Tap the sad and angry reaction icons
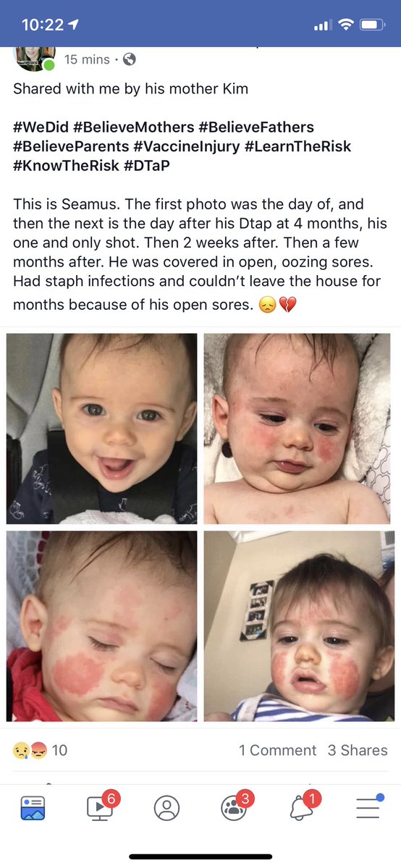This screenshot has height=868, width=401. [x=30, y=751]
